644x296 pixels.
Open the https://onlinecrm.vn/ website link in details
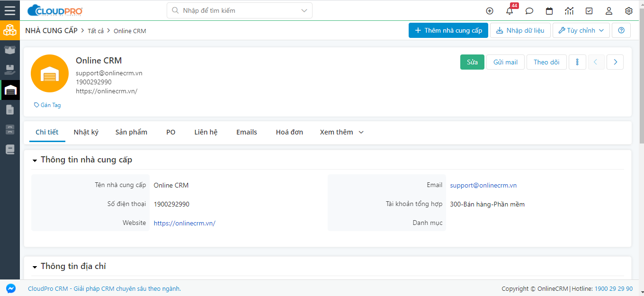click(x=185, y=223)
